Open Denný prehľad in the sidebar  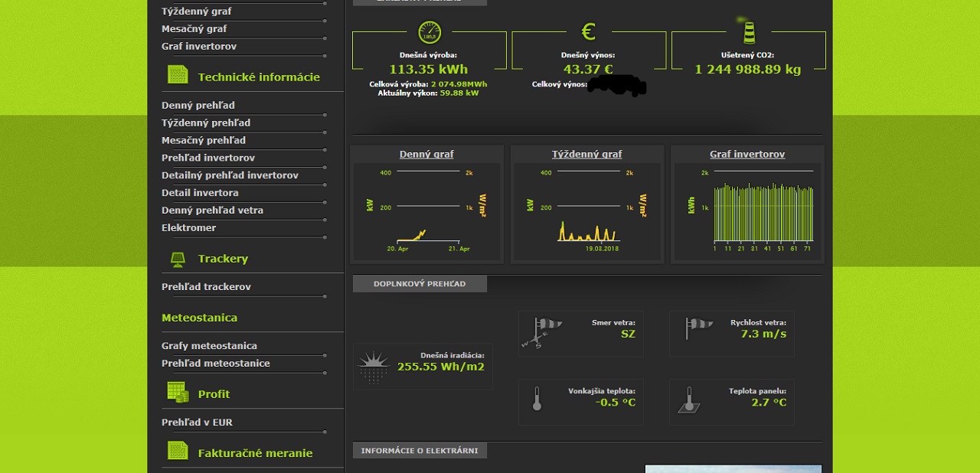click(198, 106)
